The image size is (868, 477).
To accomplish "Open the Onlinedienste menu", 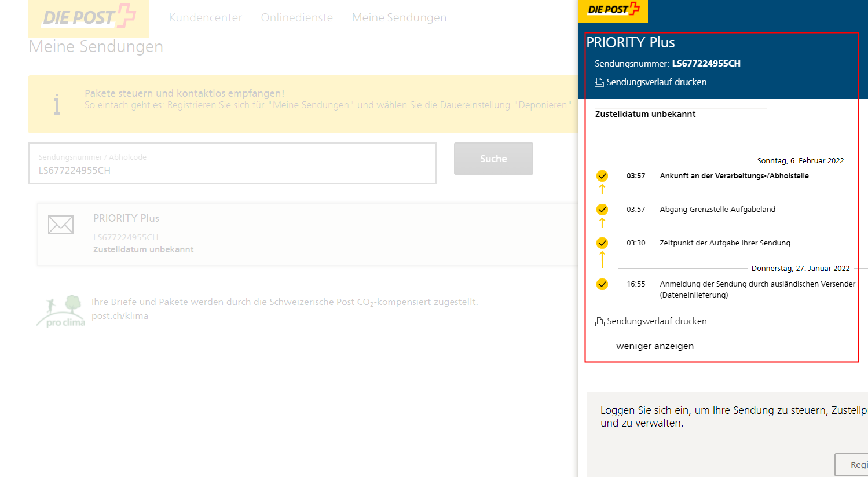I will 297,18.
